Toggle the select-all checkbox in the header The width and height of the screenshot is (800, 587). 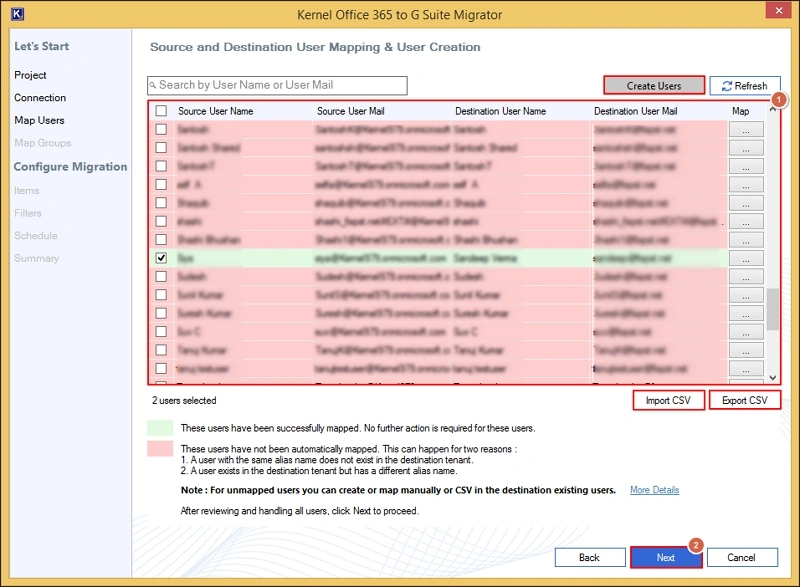tap(161, 111)
